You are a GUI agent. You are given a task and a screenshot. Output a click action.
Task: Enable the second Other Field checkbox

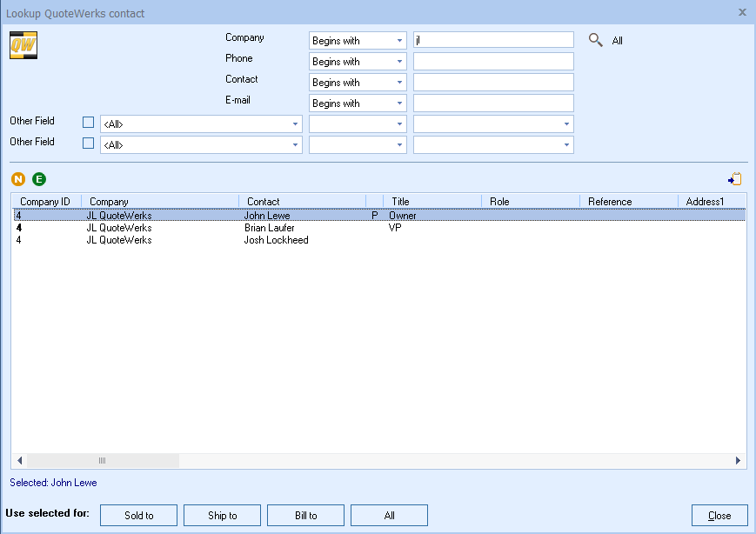(x=88, y=144)
